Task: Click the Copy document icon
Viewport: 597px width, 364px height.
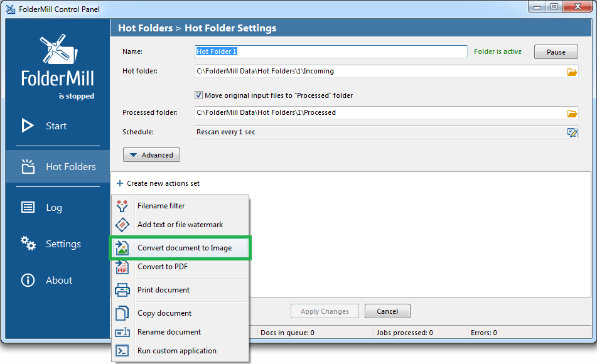Action: pyautogui.click(x=122, y=313)
